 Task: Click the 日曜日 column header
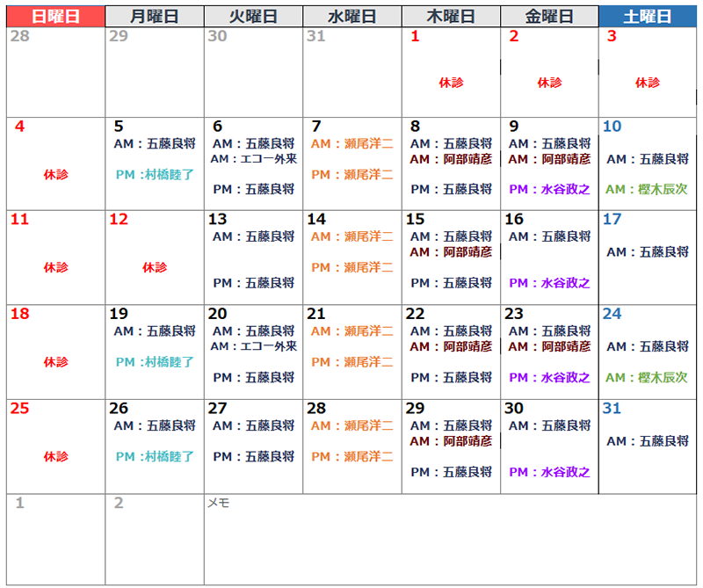[55, 16]
